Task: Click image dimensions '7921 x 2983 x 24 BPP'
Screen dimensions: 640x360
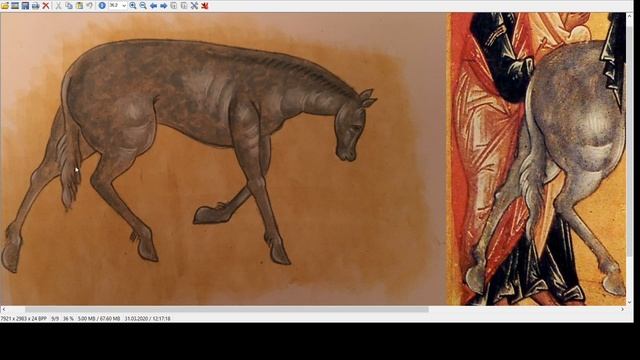Action: pyautogui.click(x=24, y=318)
